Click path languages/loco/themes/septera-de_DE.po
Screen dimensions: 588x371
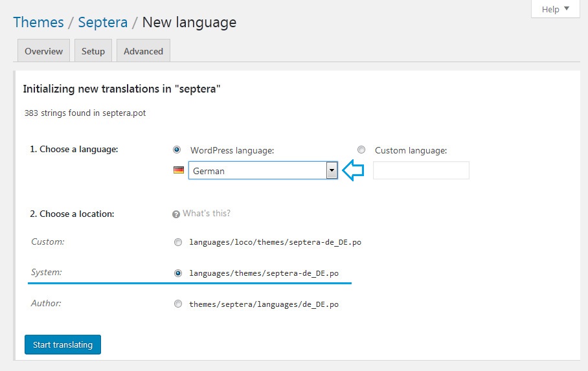[x=275, y=242]
